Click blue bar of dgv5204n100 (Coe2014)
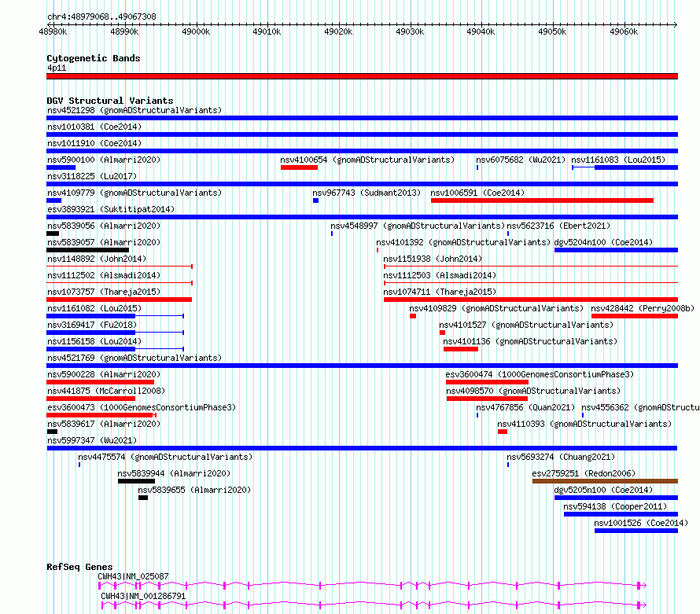700x614 pixels. pyautogui.click(x=616, y=250)
